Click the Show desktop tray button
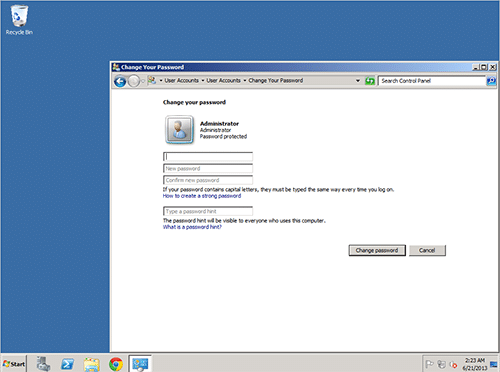The image size is (500, 372). [494, 364]
